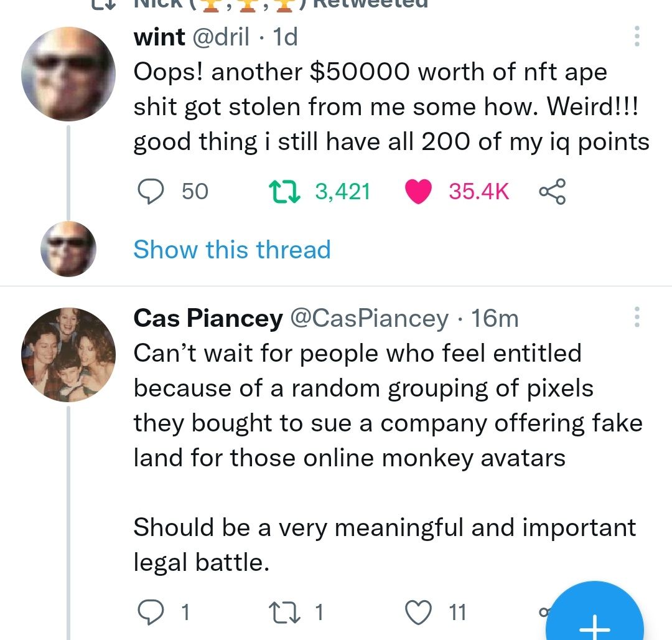
Task: Like the Cas Piancey tweet
Action: click(419, 613)
